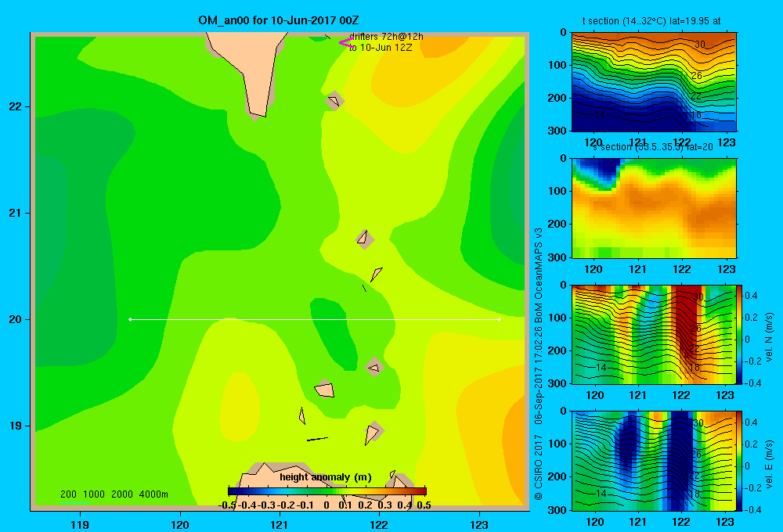
Task: Click the 'to 10-Jun 12Z' label
Action: click(x=381, y=48)
